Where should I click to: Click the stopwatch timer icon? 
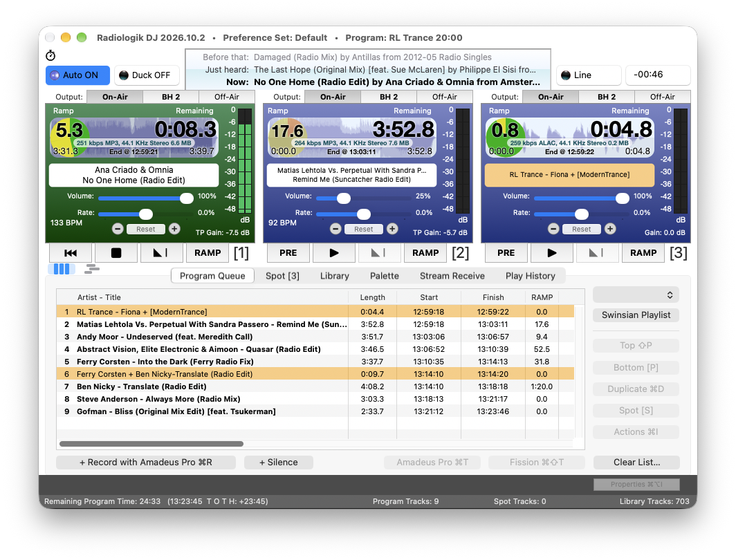pyautogui.click(x=50, y=56)
